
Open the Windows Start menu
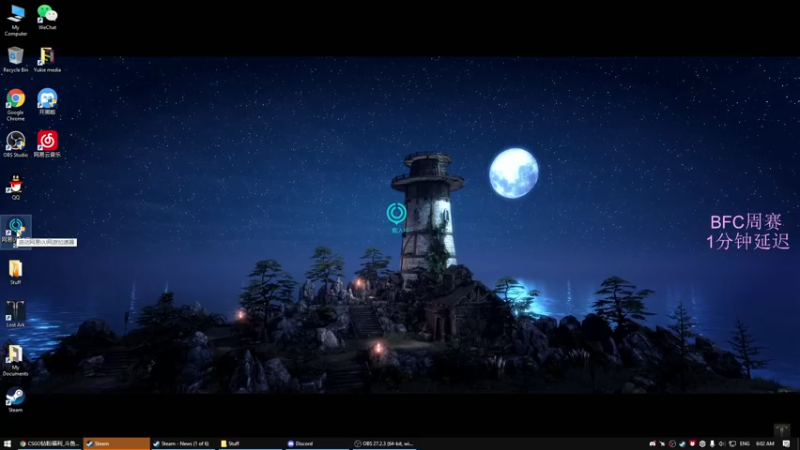click(7, 444)
